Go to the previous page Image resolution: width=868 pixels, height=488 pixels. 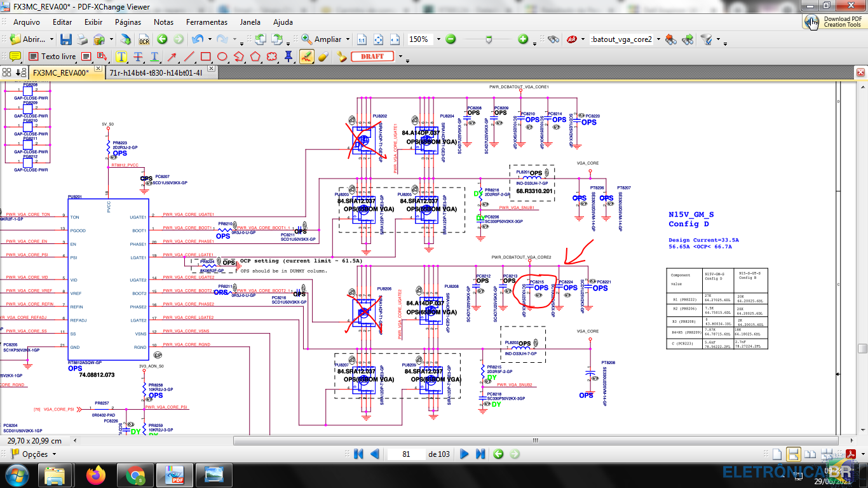374,454
